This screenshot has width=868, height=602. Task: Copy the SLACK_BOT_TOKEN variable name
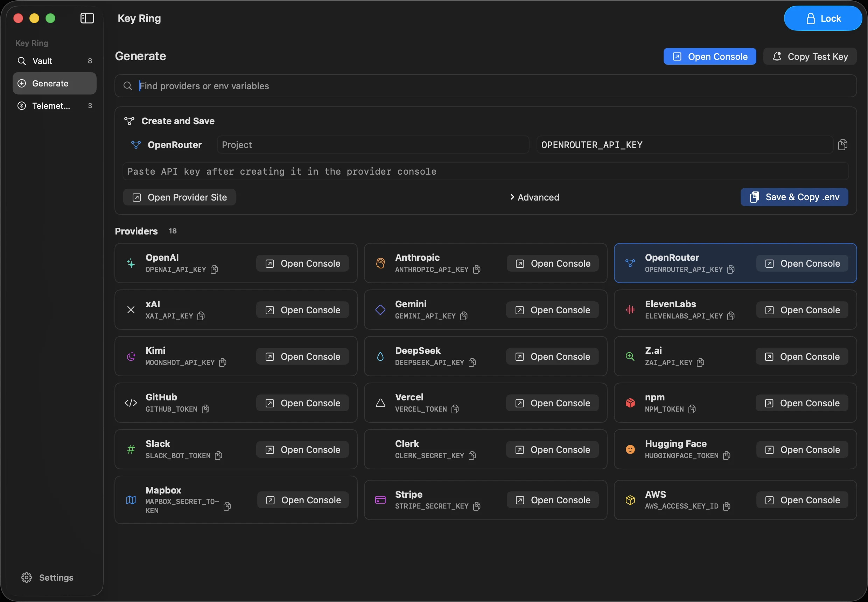pyautogui.click(x=219, y=456)
